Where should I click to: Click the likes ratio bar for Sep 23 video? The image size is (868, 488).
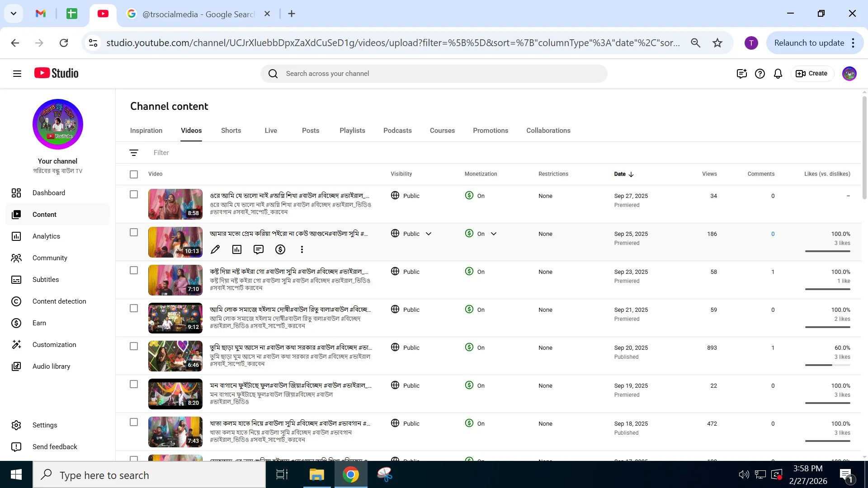827,289
